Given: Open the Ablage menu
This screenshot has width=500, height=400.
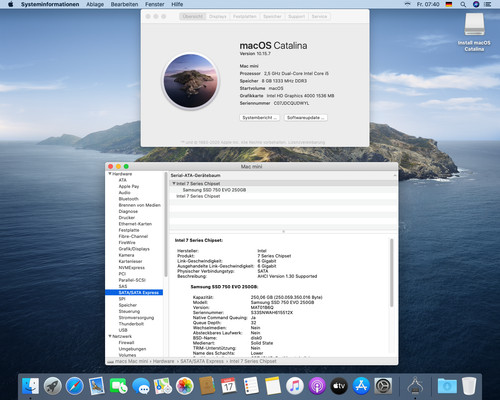Looking at the screenshot, I should tap(95, 4).
